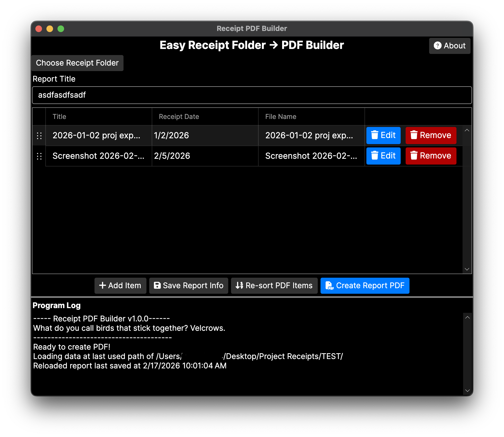Viewport: 504px width, 437px height.
Task: Click the drag handle beside the 2026-01-02 row
Action: (39, 136)
